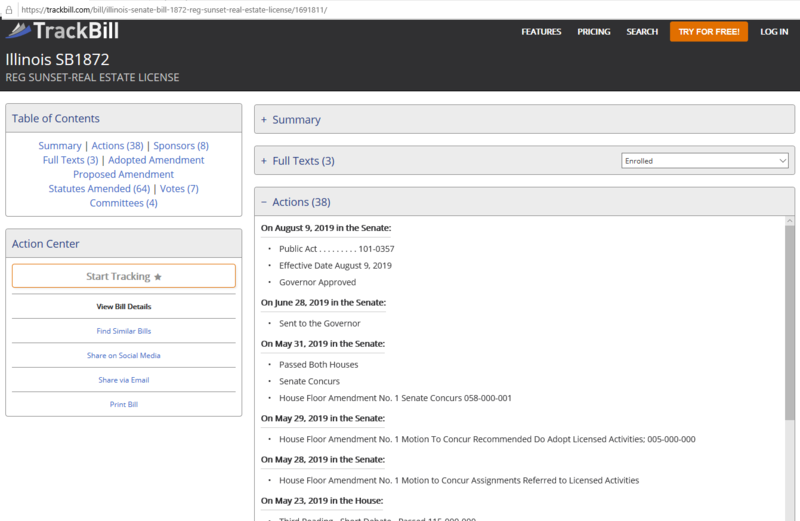Viewport: 800px width, 521px height.
Task: Open the Full Texts (3) contents link
Action: coord(70,160)
